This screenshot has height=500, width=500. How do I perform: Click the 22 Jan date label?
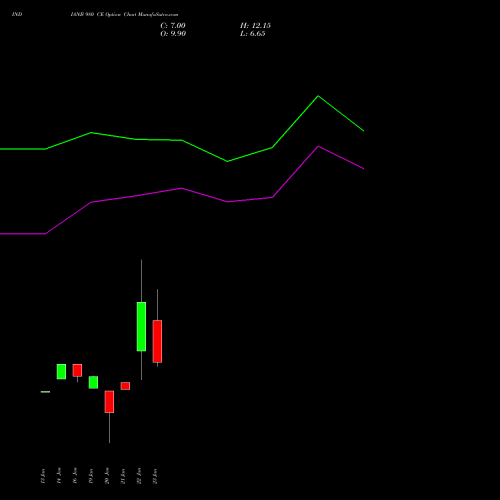point(139,476)
